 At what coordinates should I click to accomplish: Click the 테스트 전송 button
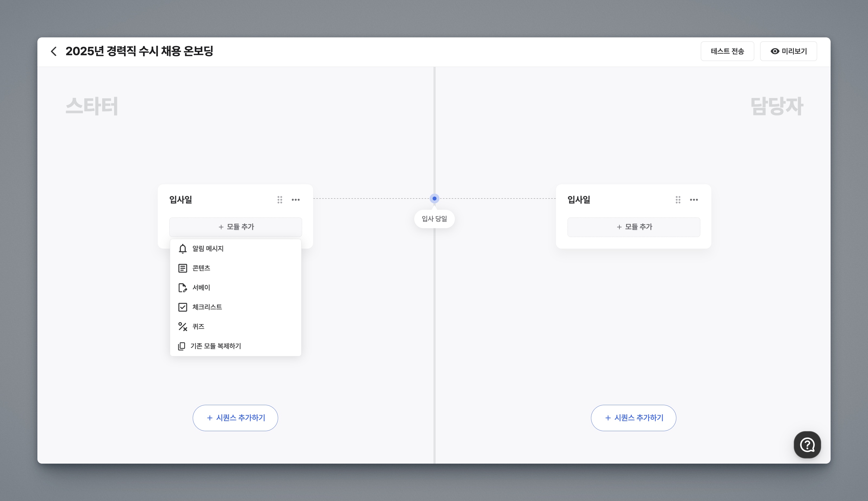point(727,51)
